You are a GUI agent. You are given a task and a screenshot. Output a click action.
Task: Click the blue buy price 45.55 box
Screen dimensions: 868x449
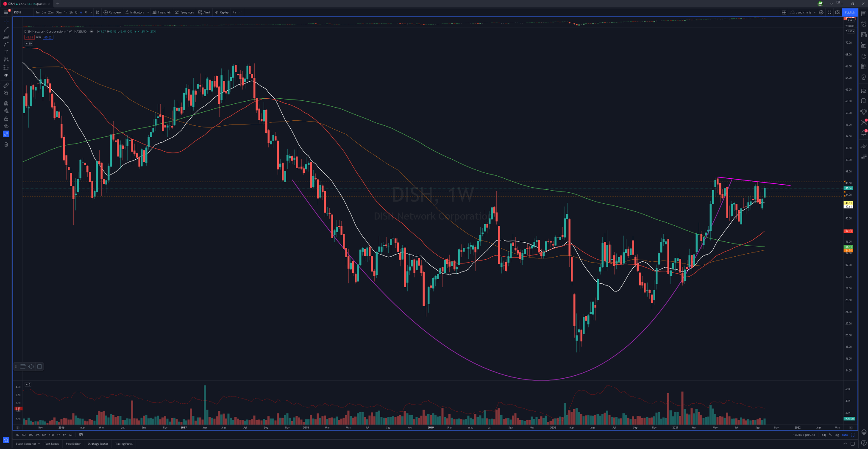[48, 37]
